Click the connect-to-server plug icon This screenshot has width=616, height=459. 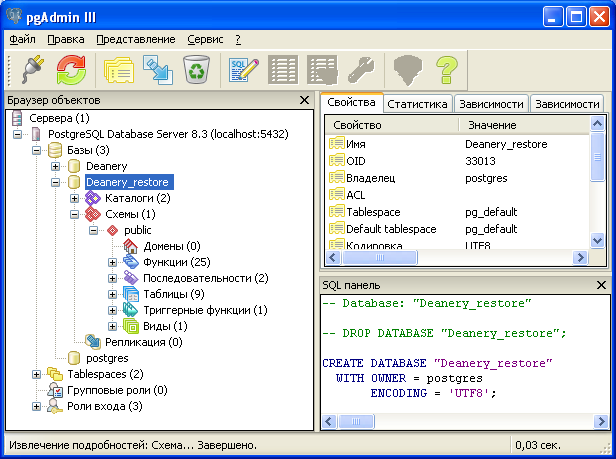click(33, 70)
